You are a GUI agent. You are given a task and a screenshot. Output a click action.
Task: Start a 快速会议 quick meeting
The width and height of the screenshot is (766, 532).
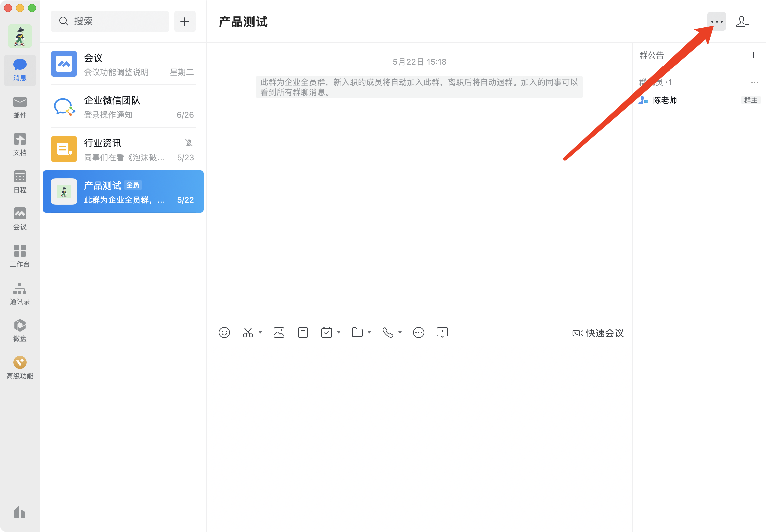pos(598,333)
